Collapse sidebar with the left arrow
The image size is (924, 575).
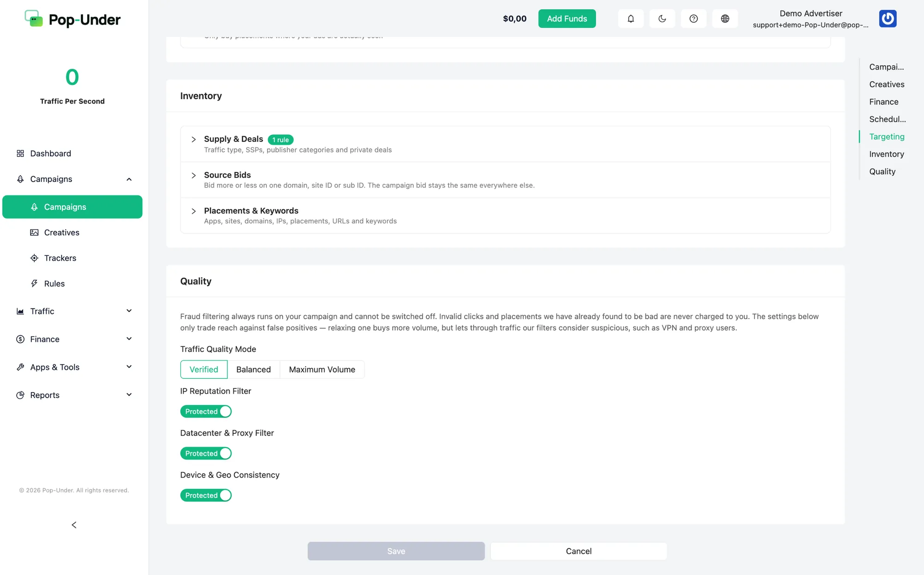74,525
